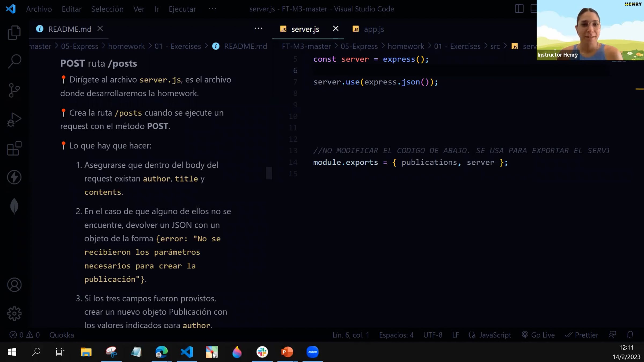
Task: Click the errors and warnings counter
Action: coord(25,335)
